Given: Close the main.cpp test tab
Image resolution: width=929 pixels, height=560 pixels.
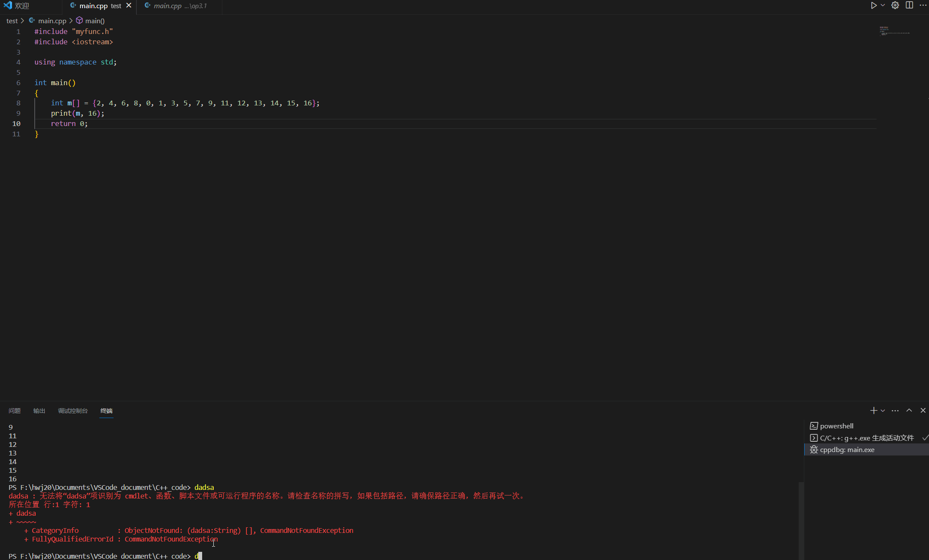Looking at the screenshot, I should [x=129, y=6].
